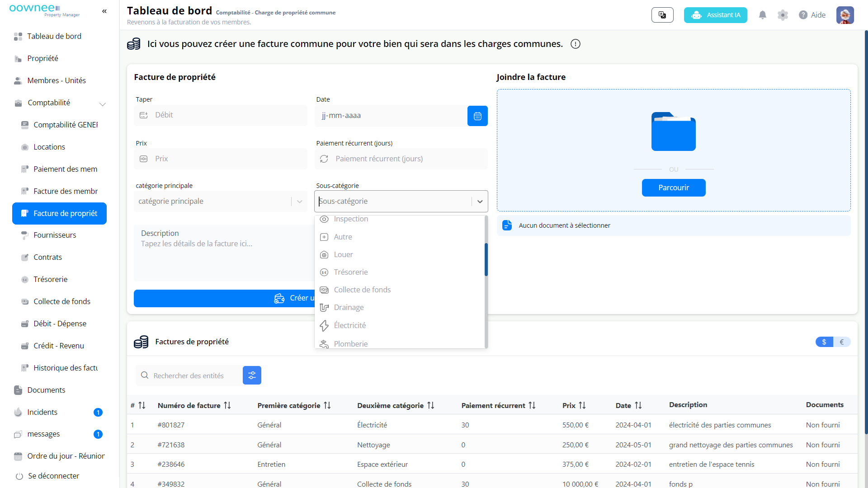Open the settings gear icon
868x488 pixels.
[x=783, y=15]
